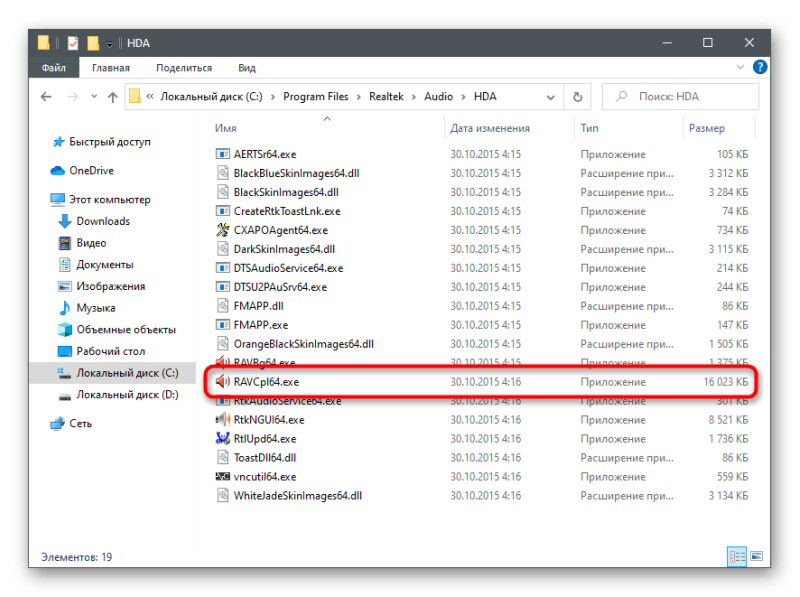Expand the ribbon with the chevron

coord(740,67)
